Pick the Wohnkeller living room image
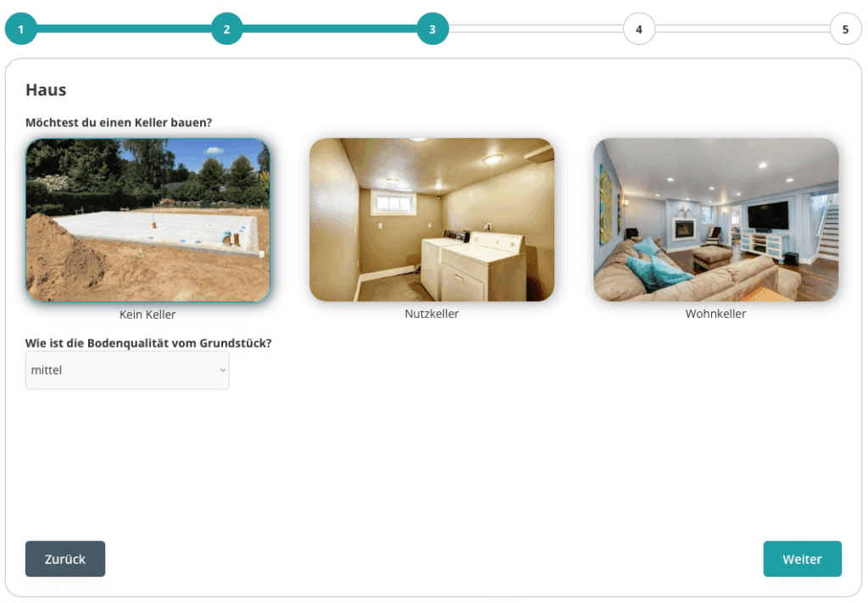The width and height of the screenshot is (868, 603). (715, 220)
